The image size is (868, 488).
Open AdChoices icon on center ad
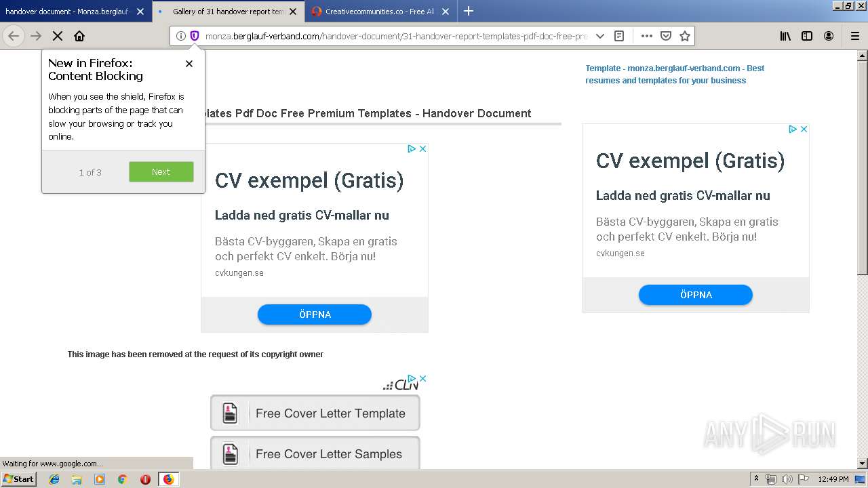412,149
